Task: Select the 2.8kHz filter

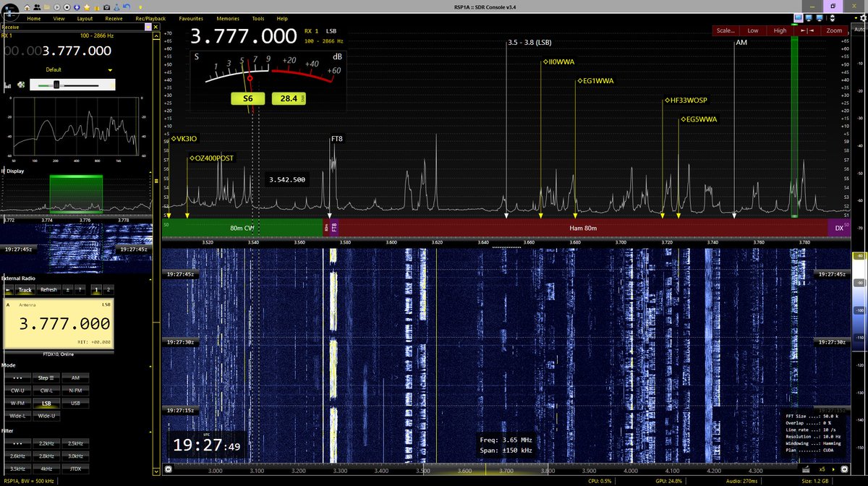Action: [x=46, y=455]
